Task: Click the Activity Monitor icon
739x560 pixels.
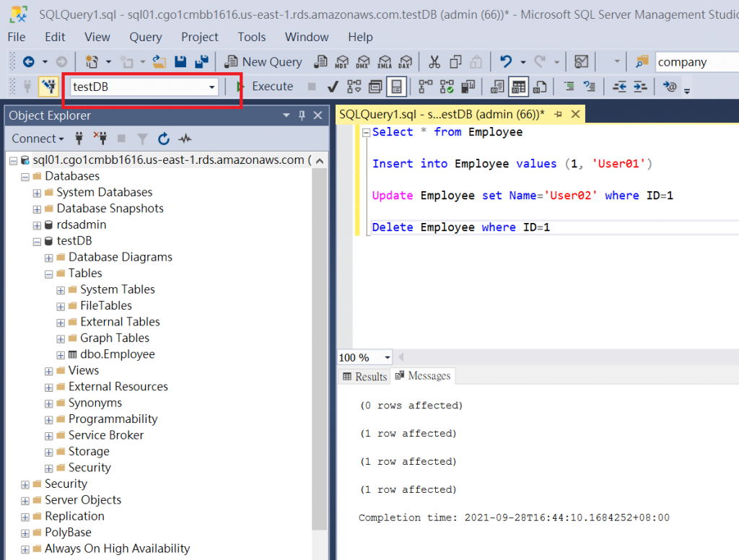Action: (582, 62)
